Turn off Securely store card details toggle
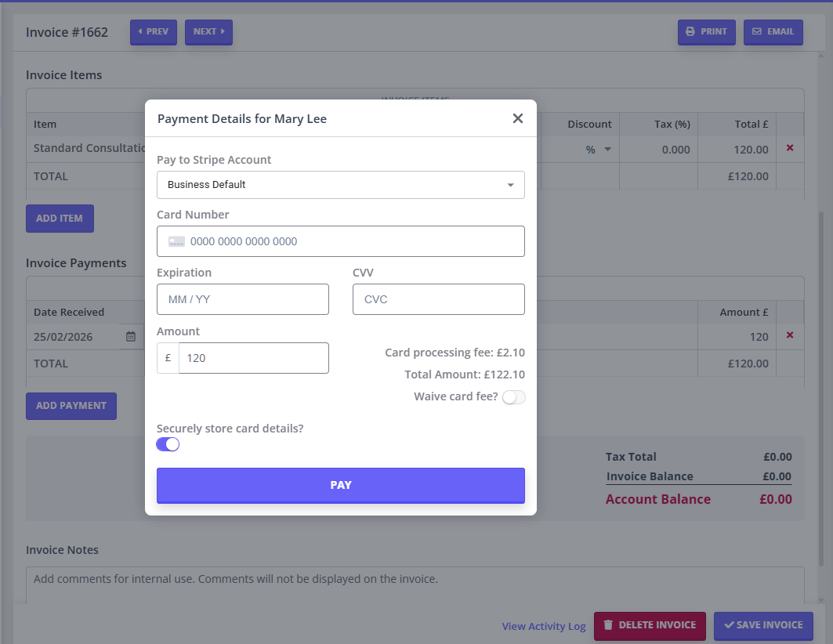 pos(168,444)
